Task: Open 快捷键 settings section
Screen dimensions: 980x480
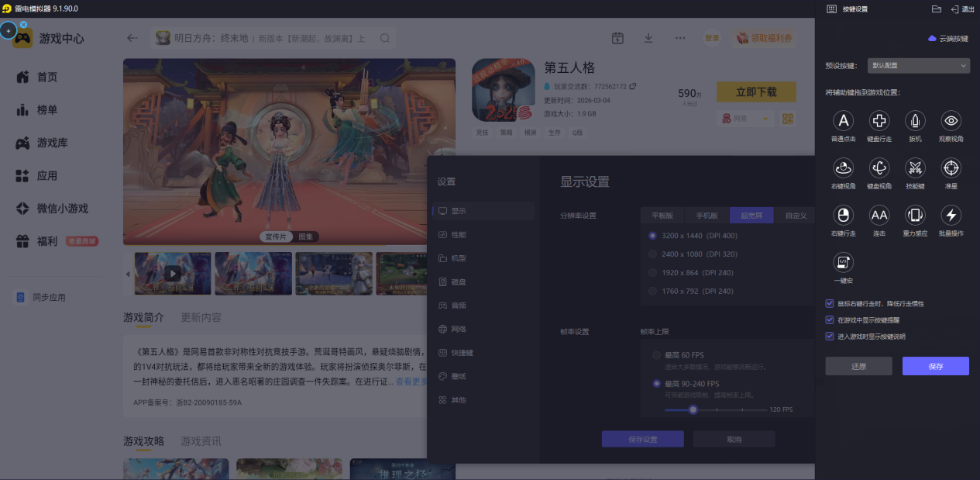Action: (x=483, y=353)
